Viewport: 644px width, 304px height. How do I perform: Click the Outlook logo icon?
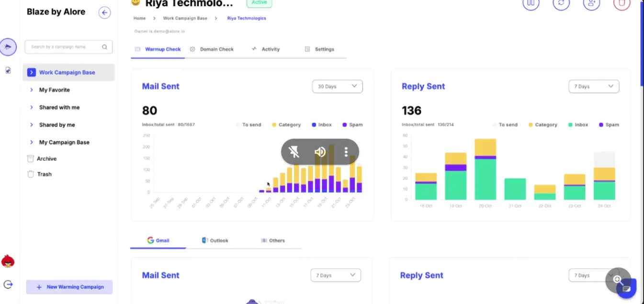[205, 240]
